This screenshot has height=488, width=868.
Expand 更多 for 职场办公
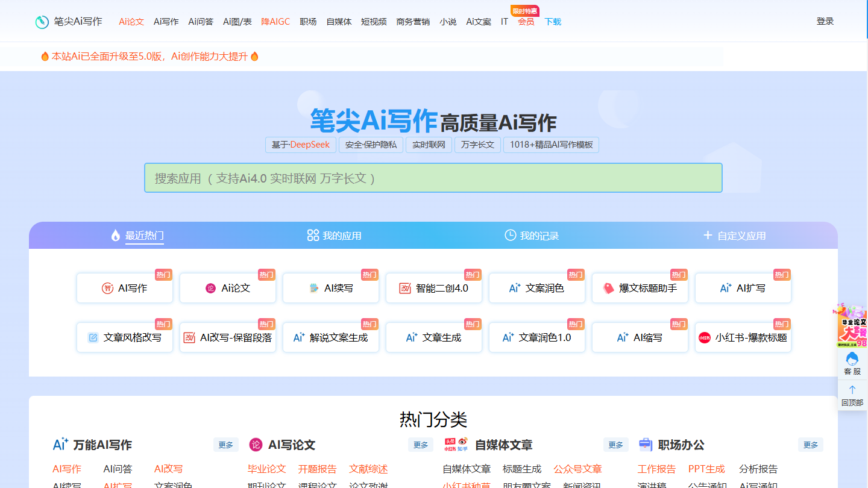pos(811,445)
